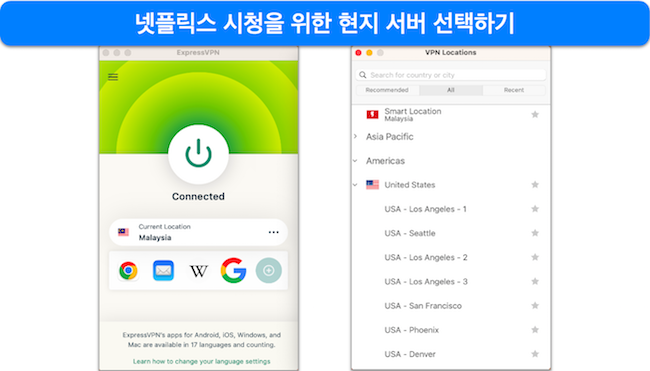Add a new shortcut with plus icon
The width and height of the screenshot is (650, 371).
[x=269, y=270]
